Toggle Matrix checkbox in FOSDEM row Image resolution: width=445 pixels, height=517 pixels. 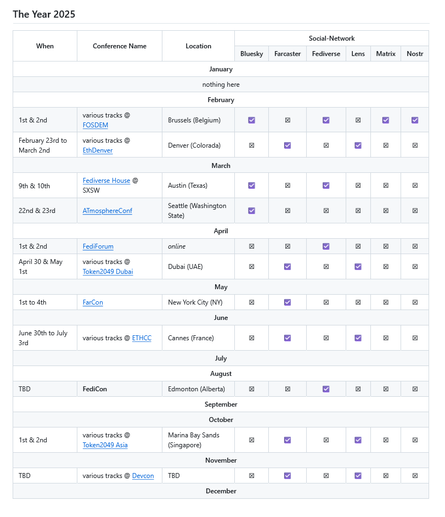(386, 120)
